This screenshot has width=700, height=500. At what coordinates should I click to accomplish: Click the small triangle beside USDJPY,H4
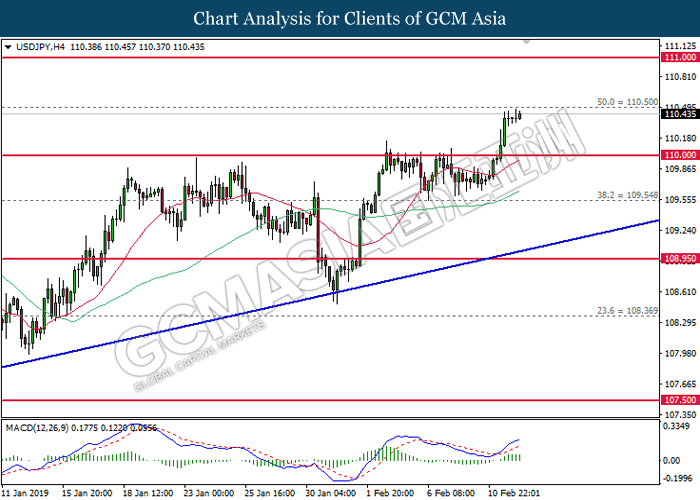9,47
